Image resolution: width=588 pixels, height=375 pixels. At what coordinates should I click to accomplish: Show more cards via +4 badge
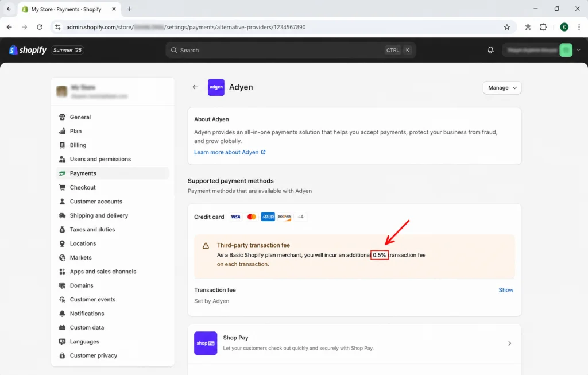pyautogui.click(x=300, y=217)
